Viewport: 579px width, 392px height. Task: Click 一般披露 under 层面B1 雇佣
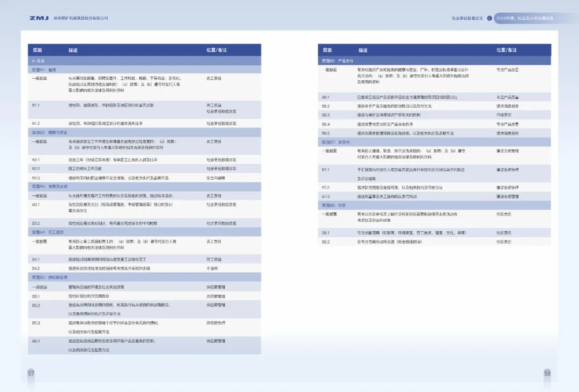click(x=40, y=79)
